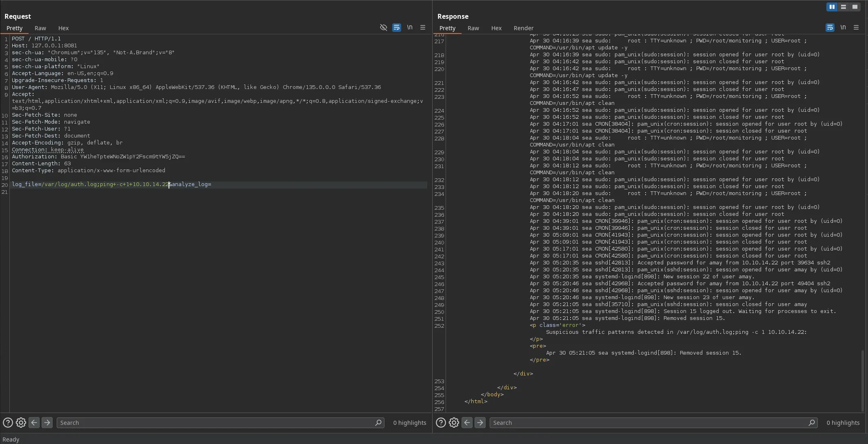Select top-bottom split layout icon
Viewport: 868px width, 444px height.
tap(843, 7)
